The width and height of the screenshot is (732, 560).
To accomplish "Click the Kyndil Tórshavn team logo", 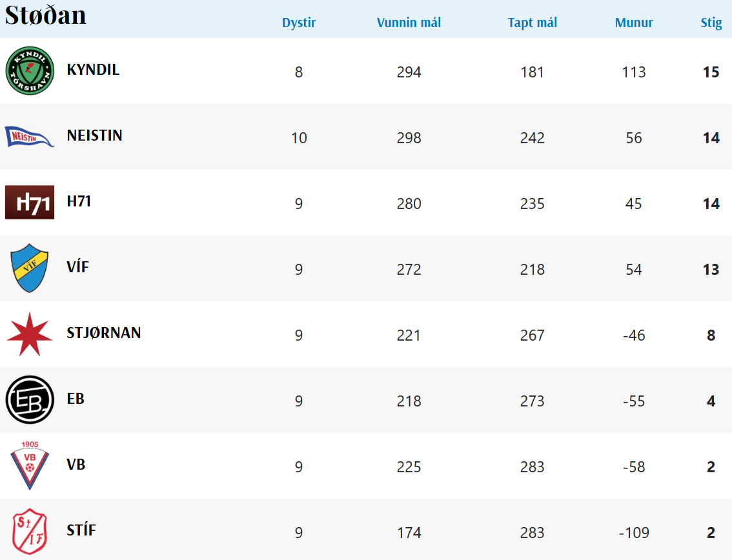I will (x=30, y=71).
